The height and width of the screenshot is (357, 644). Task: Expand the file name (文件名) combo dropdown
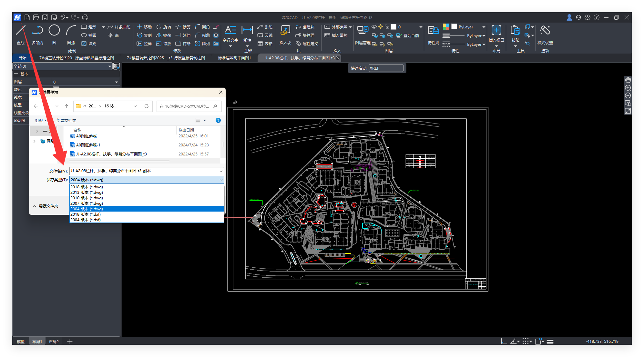pos(221,171)
